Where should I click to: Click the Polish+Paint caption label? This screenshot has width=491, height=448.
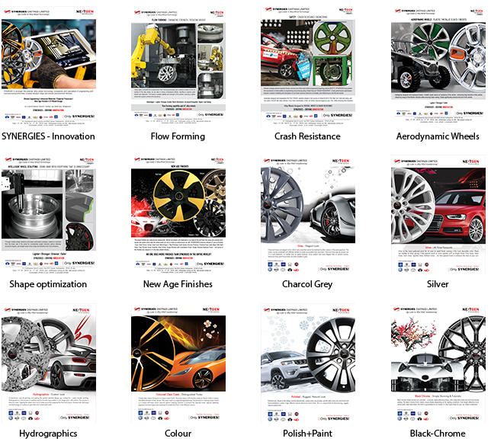click(x=307, y=434)
